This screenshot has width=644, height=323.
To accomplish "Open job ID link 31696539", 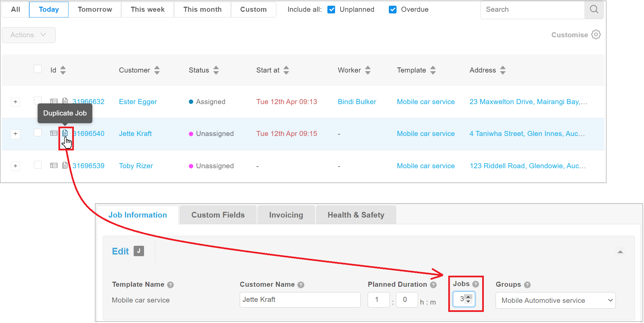I will click(88, 166).
